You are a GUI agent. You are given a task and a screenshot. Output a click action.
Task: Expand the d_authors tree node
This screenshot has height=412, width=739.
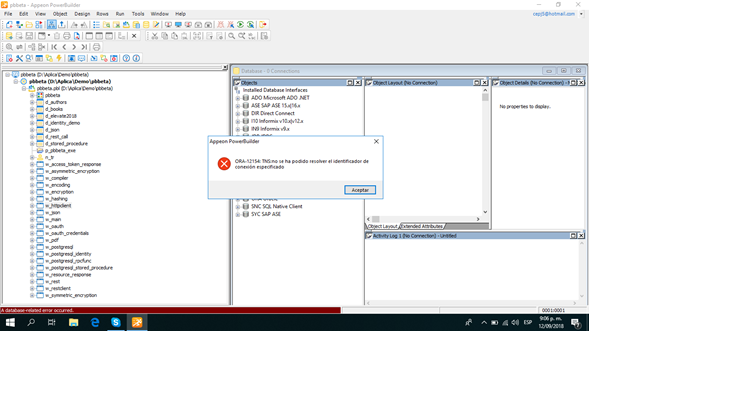[x=32, y=102]
